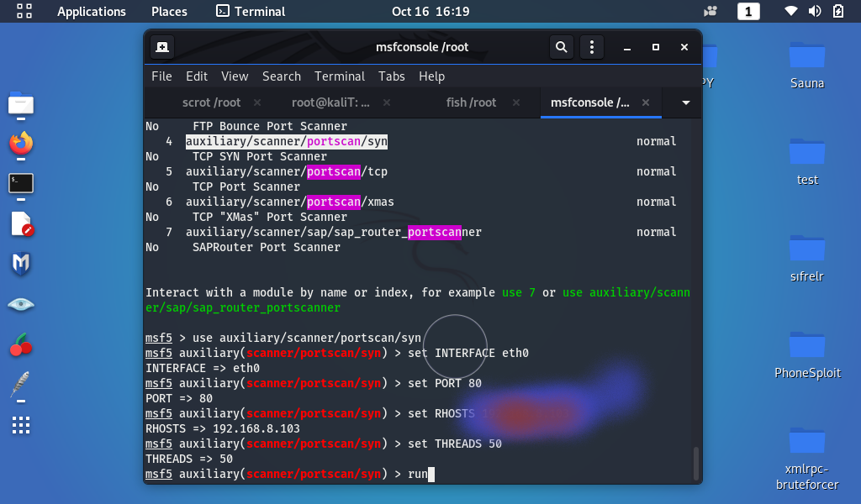Viewport: 861px width, 504px height.
Task: Click the volume icon in the top panel
Action: coord(814,12)
